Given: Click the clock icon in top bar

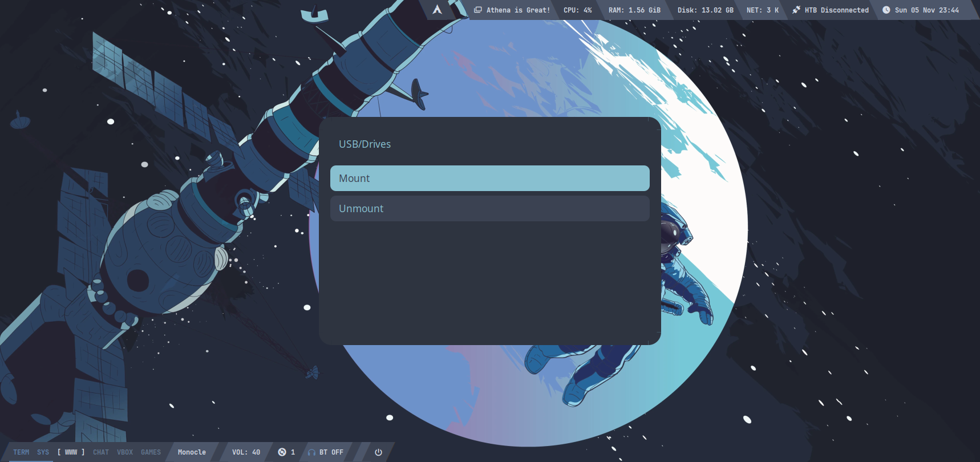Looking at the screenshot, I should point(886,10).
